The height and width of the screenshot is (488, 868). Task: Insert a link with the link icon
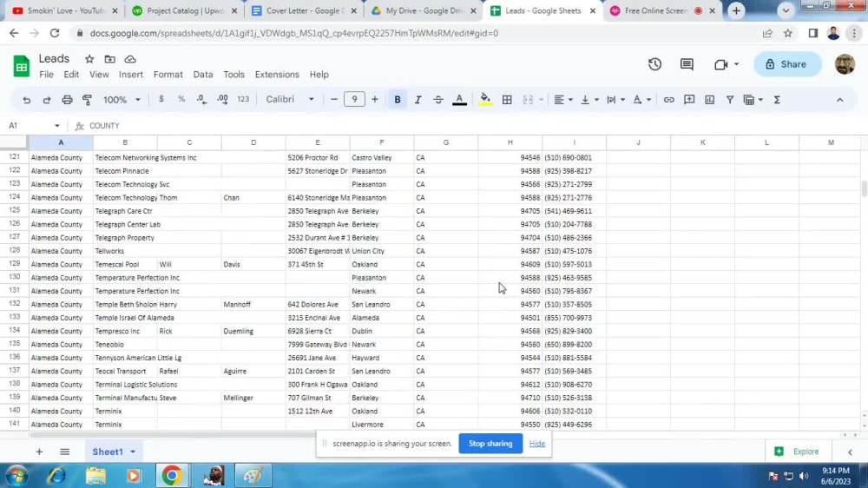point(668,100)
